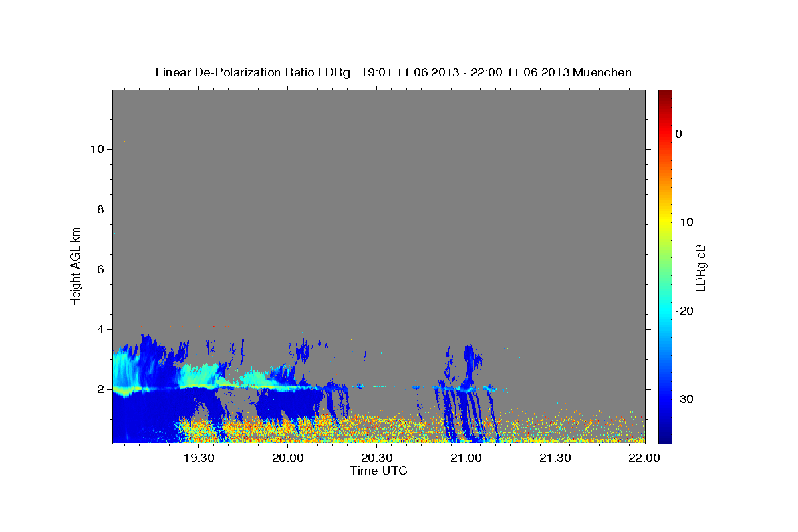Click the colorbar value label -10

click(x=684, y=222)
